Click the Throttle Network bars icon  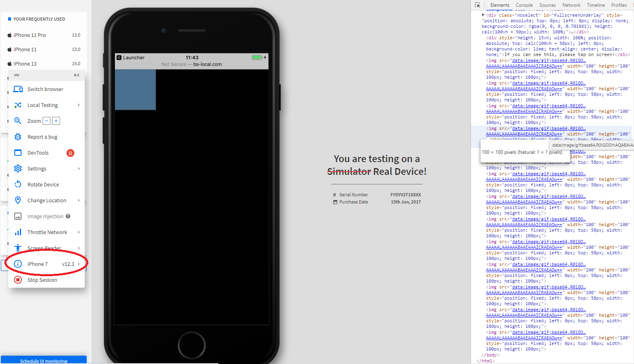pos(18,232)
